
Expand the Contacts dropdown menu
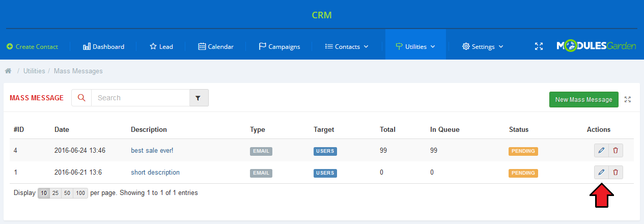(347, 46)
